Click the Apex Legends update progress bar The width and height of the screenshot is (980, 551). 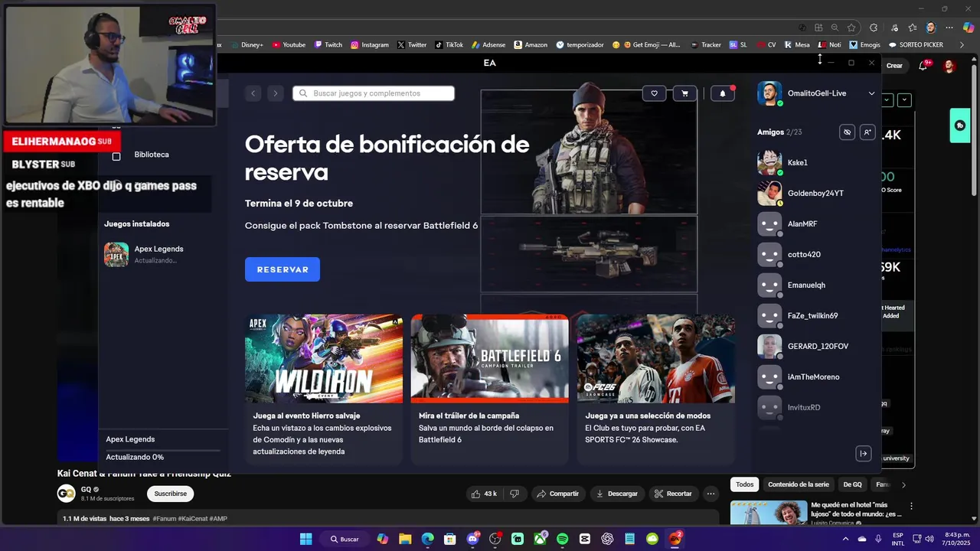tap(163, 450)
